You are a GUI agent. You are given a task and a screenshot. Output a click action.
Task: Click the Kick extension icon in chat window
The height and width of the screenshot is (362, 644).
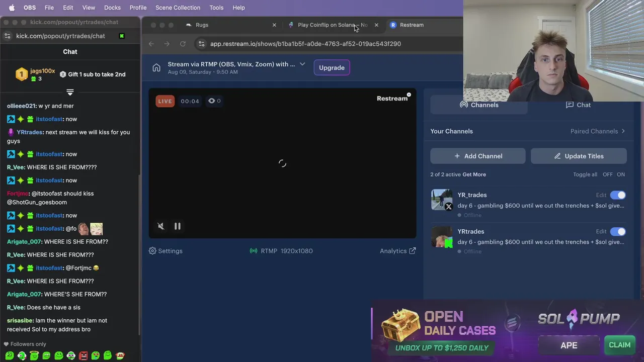tap(122, 36)
